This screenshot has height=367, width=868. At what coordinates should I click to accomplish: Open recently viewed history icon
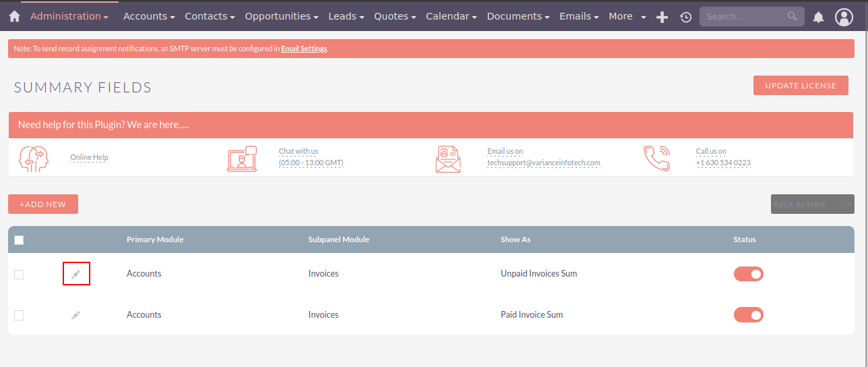coord(686,17)
